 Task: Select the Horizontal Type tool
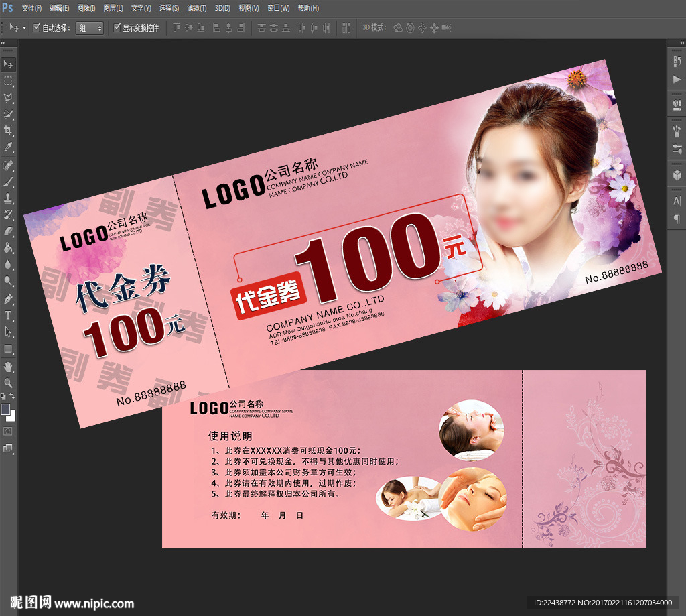8,316
